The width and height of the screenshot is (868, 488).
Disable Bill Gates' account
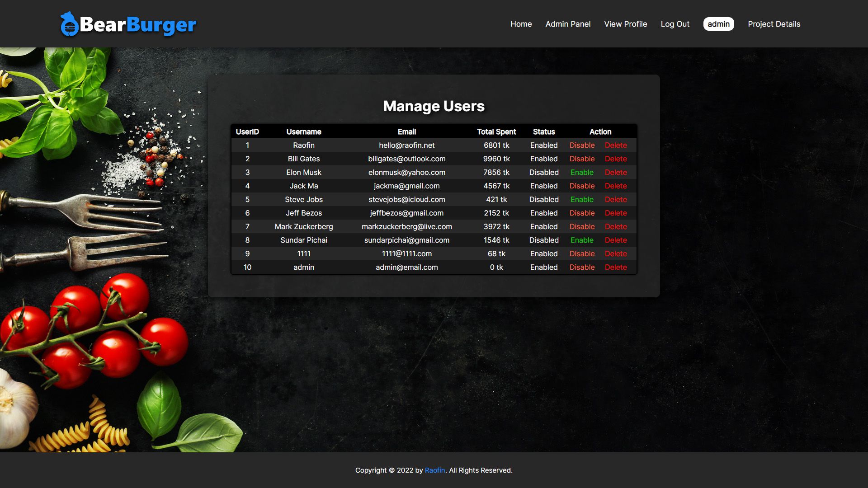(x=582, y=159)
